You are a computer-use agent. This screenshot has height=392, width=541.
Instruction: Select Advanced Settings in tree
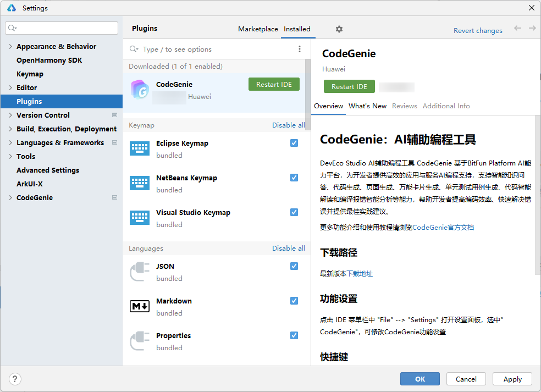[x=48, y=170]
